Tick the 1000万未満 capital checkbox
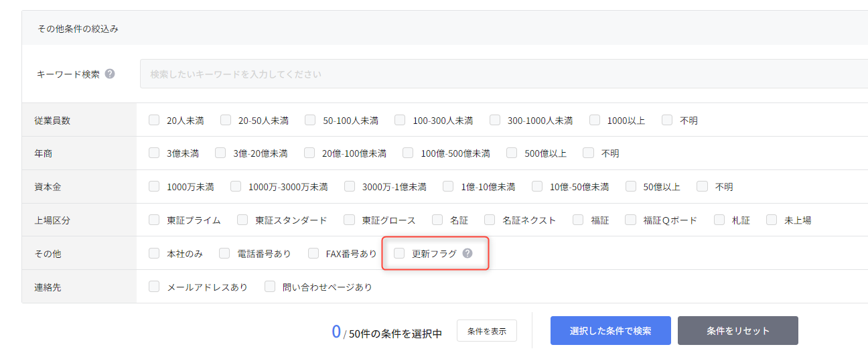This screenshot has width=868, height=355. 154,186
